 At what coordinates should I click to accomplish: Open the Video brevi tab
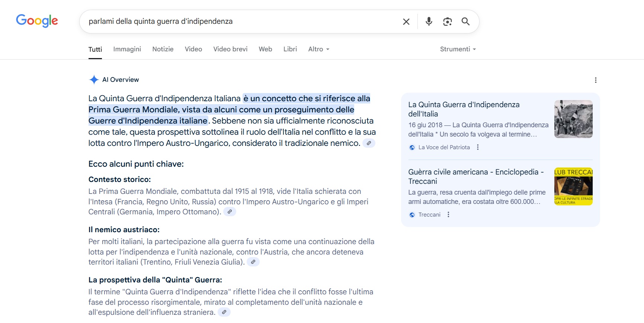click(230, 49)
